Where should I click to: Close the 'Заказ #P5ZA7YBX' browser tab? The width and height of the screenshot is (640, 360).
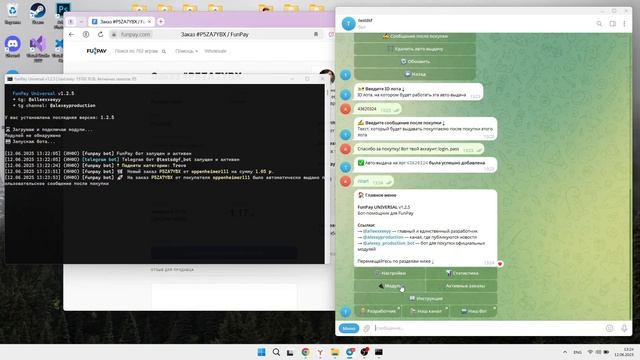pos(149,22)
